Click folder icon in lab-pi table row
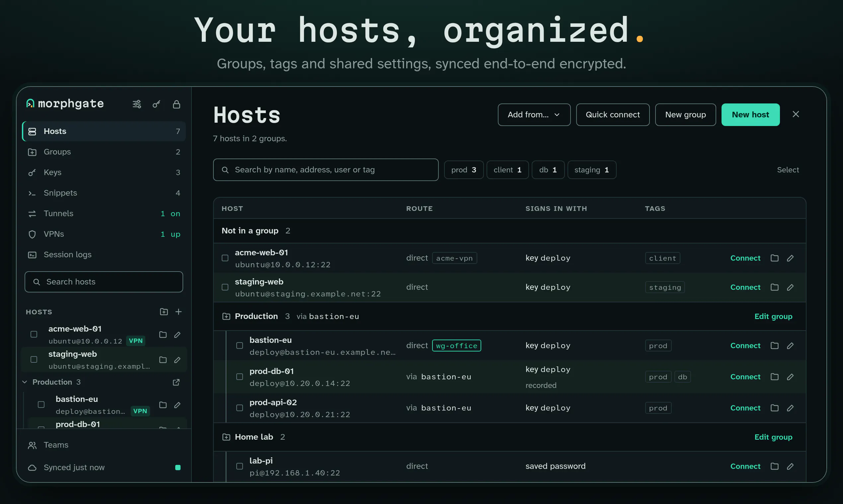This screenshot has height=504, width=843. (774, 466)
